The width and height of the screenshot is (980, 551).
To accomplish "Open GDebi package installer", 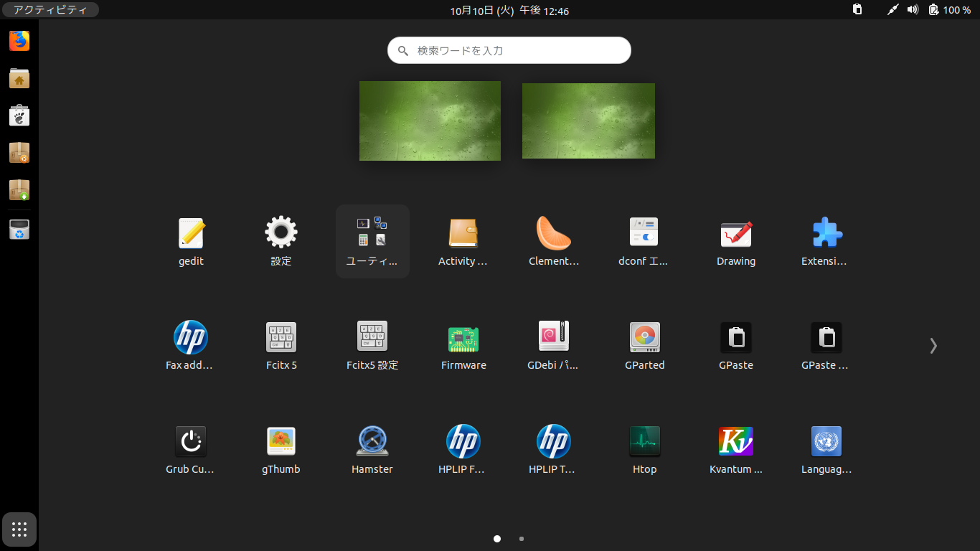I will coord(554,346).
